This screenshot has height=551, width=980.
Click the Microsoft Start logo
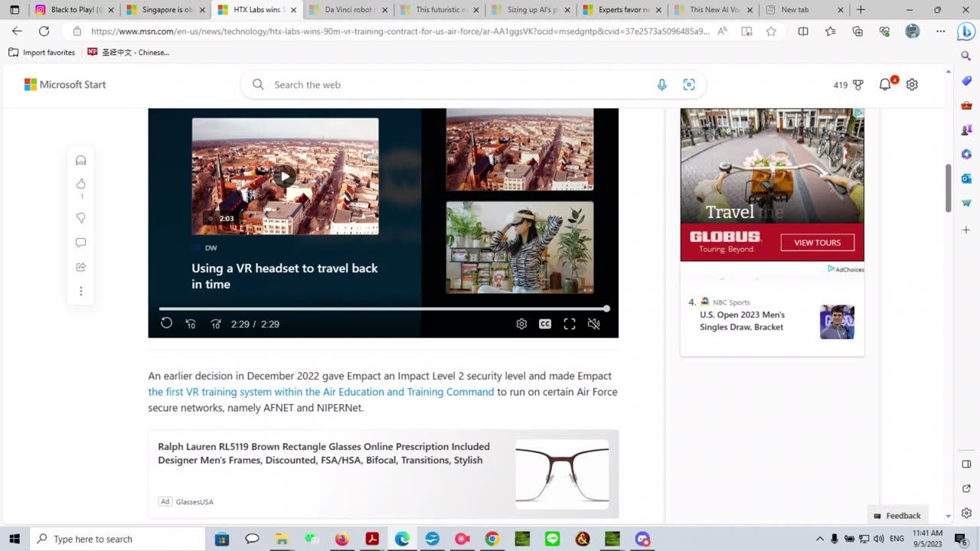(x=65, y=85)
